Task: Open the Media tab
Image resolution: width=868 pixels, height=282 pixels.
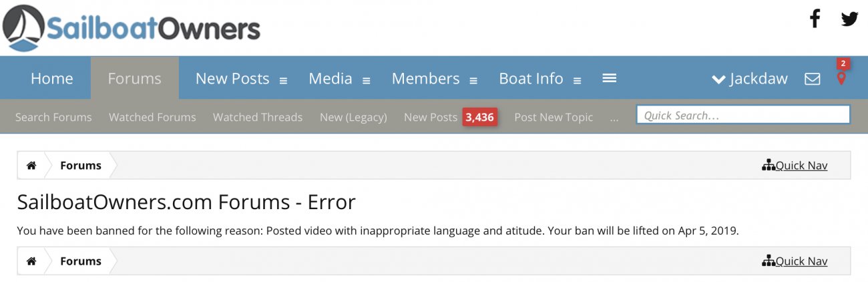Action: tap(331, 78)
